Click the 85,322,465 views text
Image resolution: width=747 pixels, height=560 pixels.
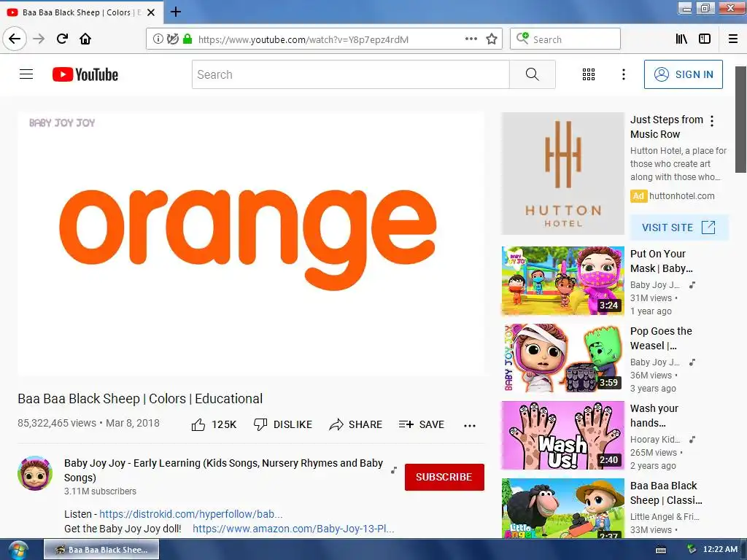pyautogui.click(x=57, y=423)
